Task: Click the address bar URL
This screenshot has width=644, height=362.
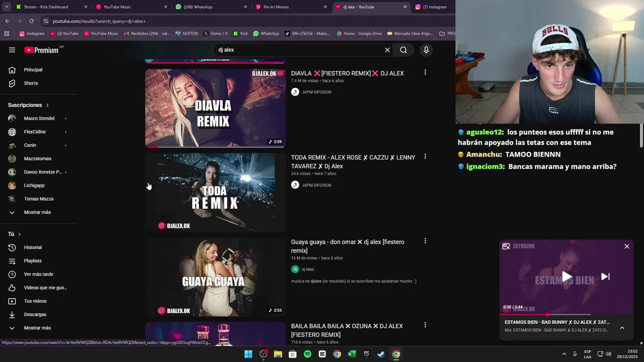Action: pos(99,21)
